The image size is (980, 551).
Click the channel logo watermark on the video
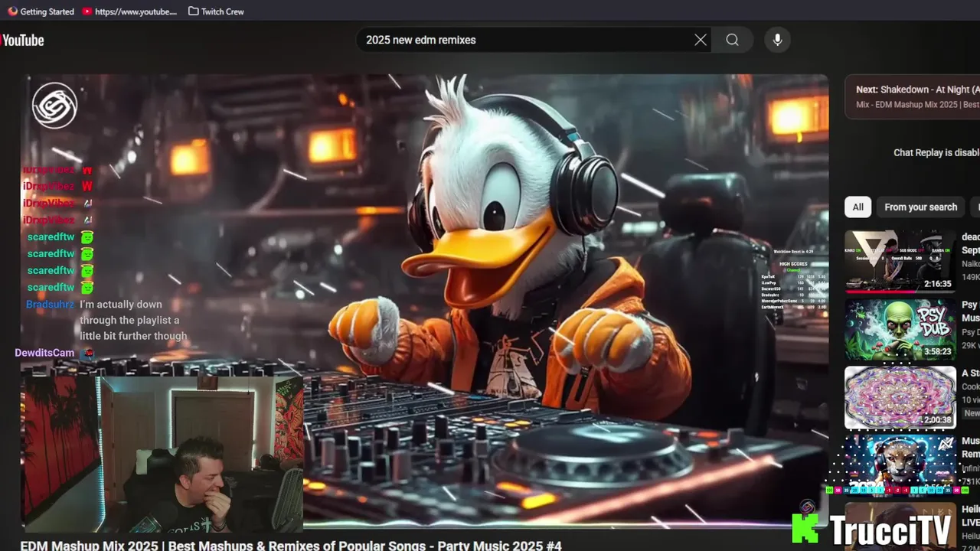coord(54,106)
